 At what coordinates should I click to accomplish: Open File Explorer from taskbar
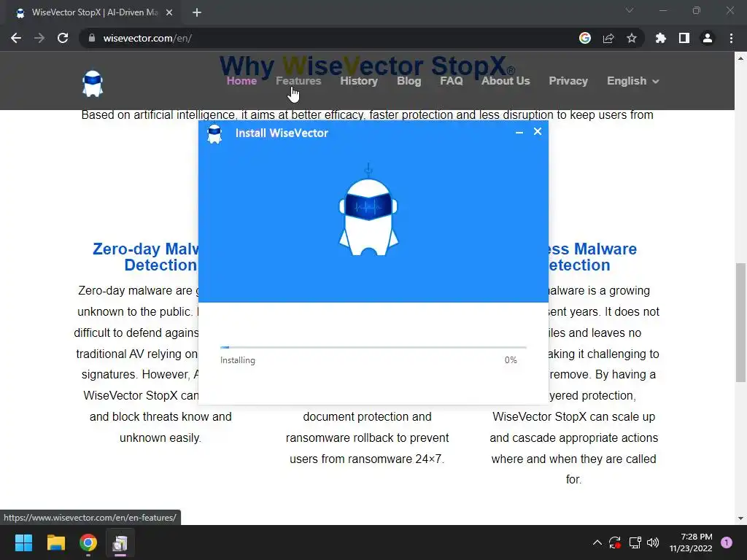coord(55,542)
